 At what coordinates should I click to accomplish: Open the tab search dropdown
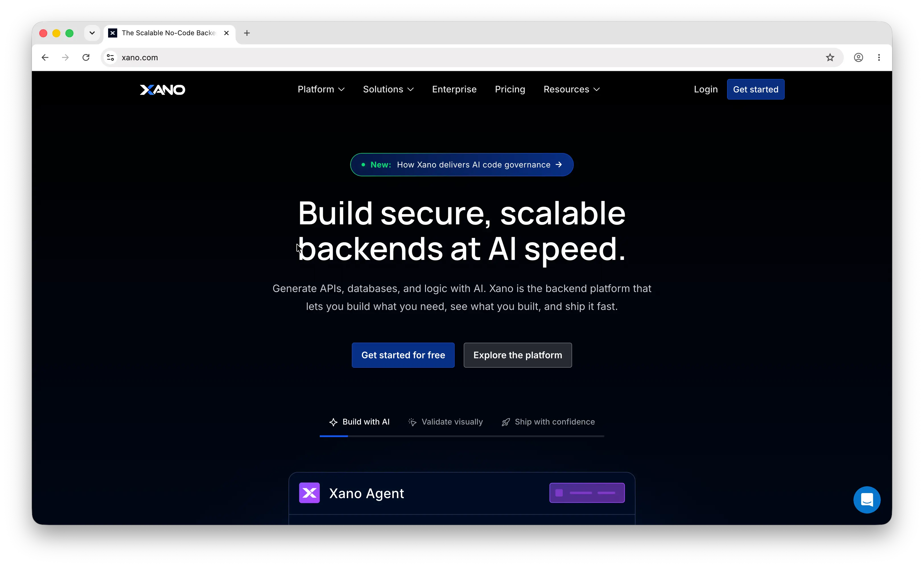coord(92,33)
